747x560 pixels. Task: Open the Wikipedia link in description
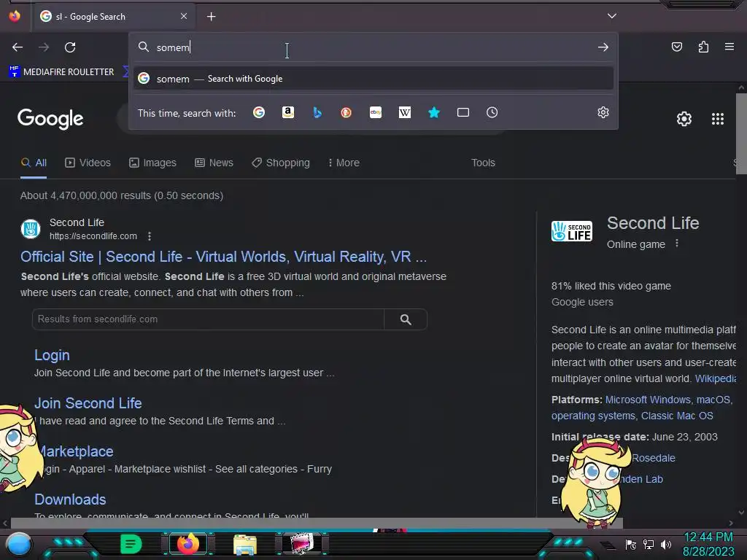coord(716,378)
